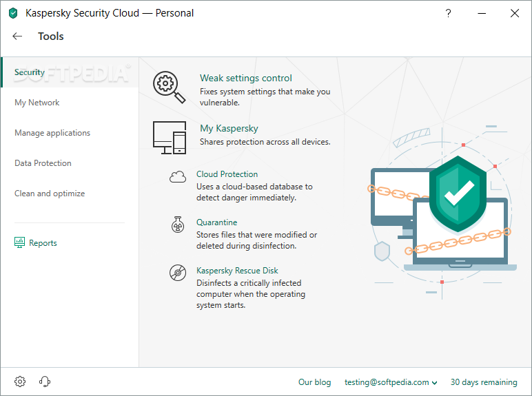The image size is (532, 396).
Task: Open Weak settings control link
Action: 245,78
